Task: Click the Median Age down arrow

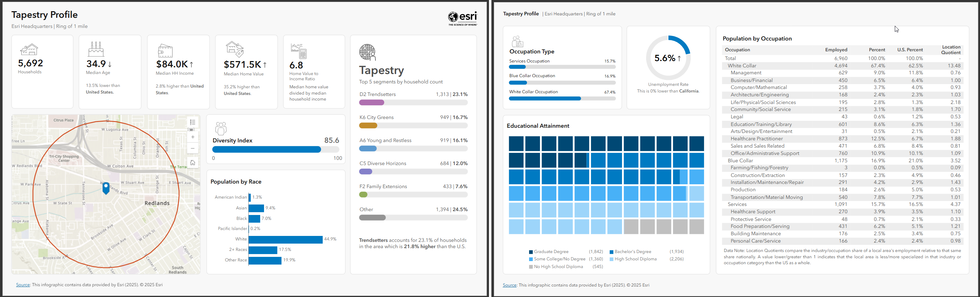Action: pyautogui.click(x=110, y=64)
